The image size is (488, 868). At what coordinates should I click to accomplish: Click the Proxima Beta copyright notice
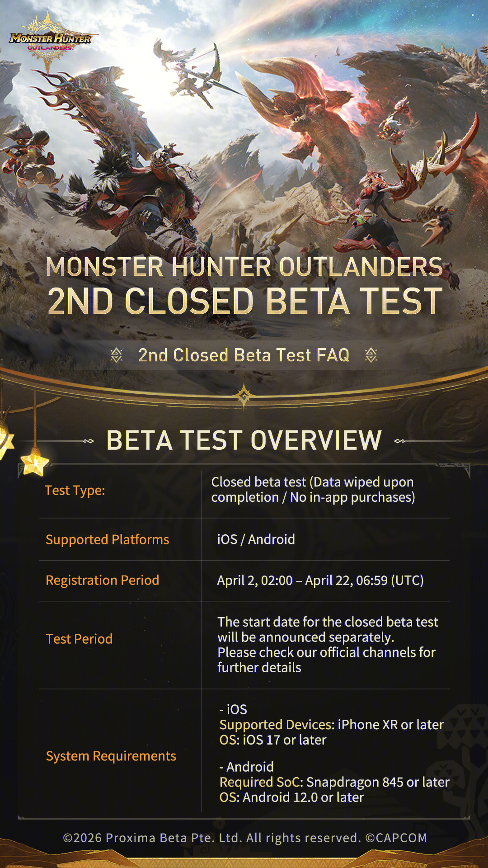244,838
